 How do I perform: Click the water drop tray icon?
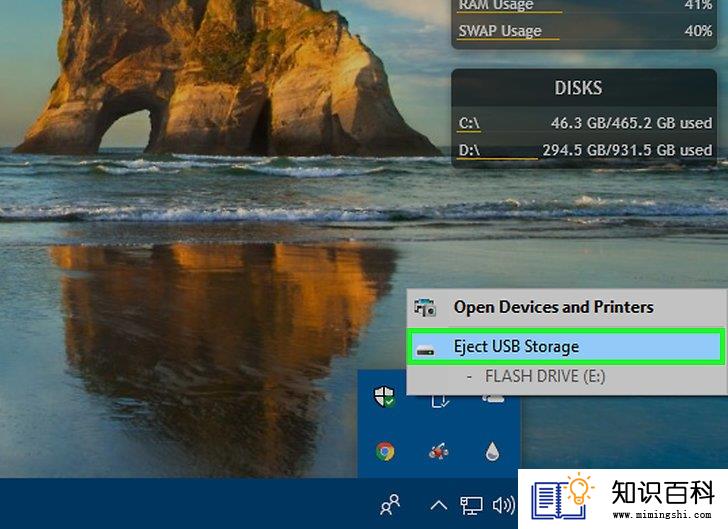(x=492, y=451)
